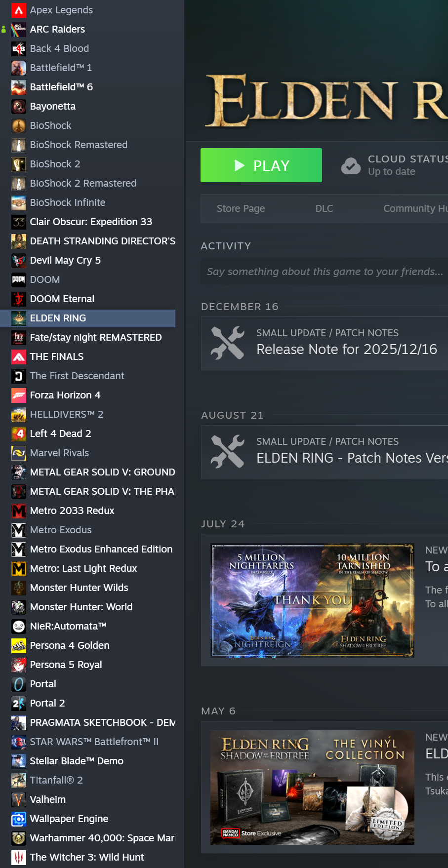
Task: Click the NieR:Automata game icon
Action: tap(19, 626)
